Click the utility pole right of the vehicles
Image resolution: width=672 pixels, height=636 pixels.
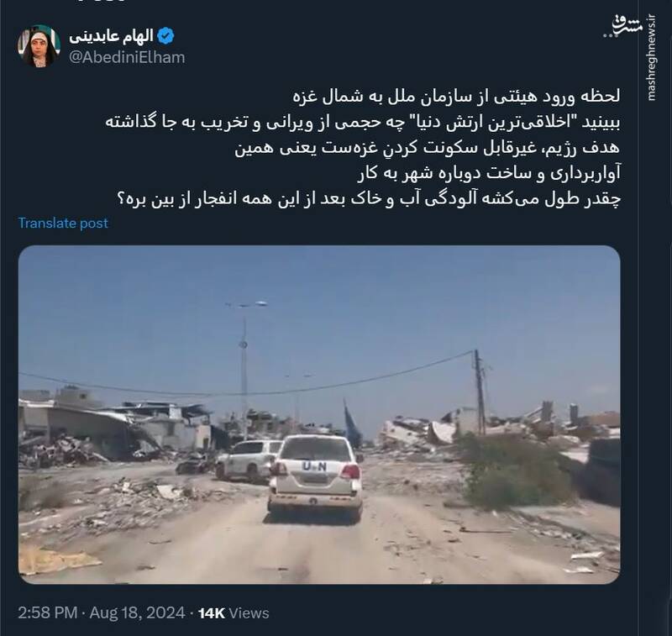(480, 392)
